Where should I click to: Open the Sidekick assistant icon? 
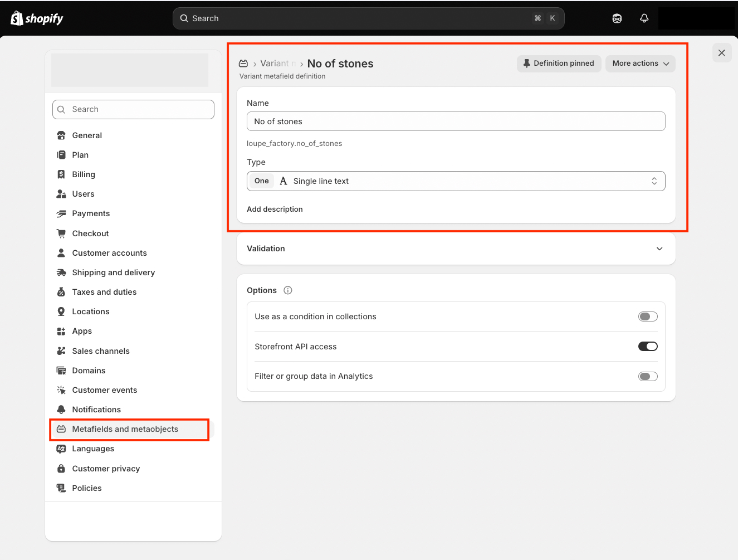pos(617,18)
